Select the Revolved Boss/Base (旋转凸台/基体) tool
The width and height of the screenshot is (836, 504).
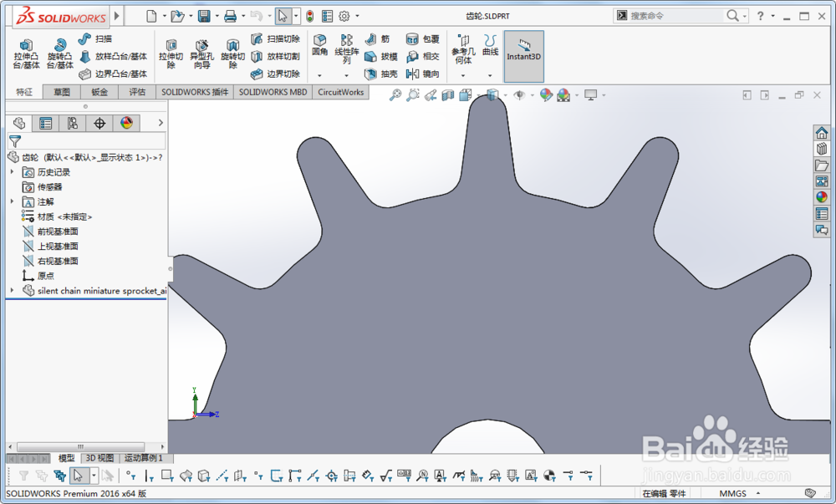[59, 53]
